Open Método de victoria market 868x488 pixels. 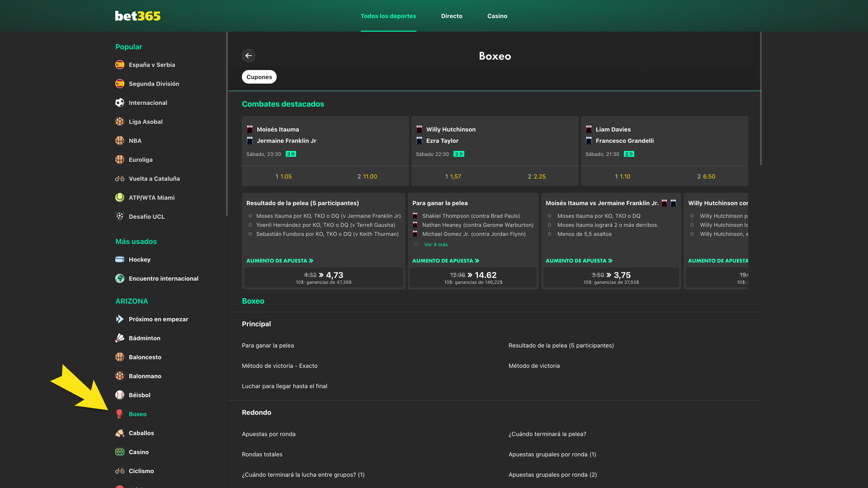click(534, 366)
